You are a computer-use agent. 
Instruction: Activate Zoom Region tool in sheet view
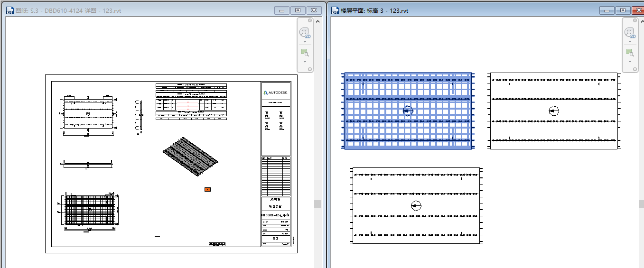pos(305,53)
